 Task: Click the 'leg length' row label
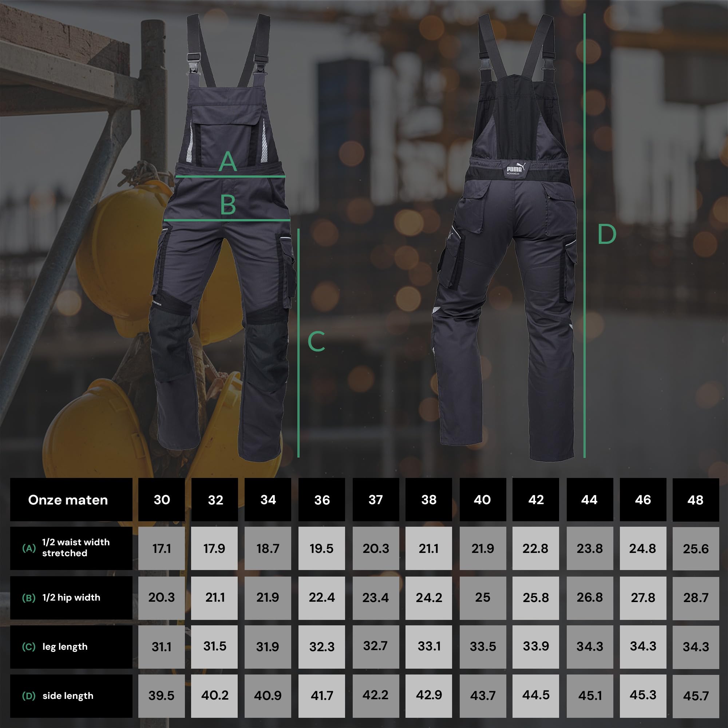(71, 647)
